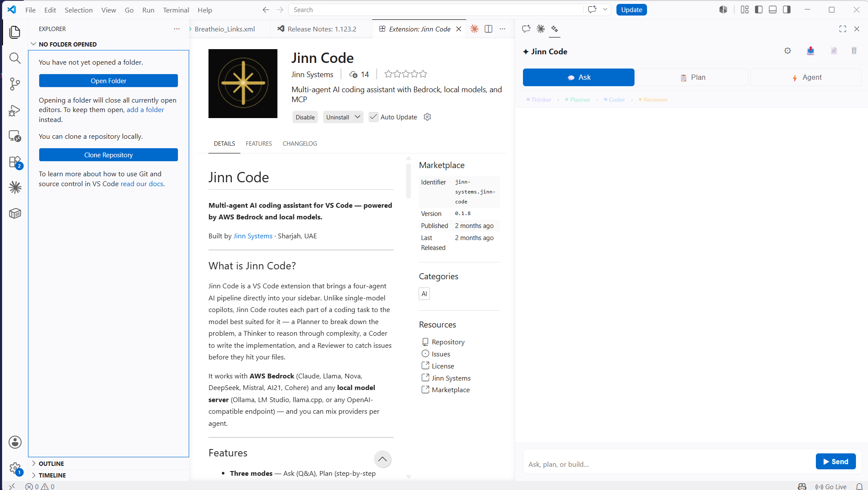Split the editor to the right
The width and height of the screenshot is (868, 490).
click(x=488, y=29)
